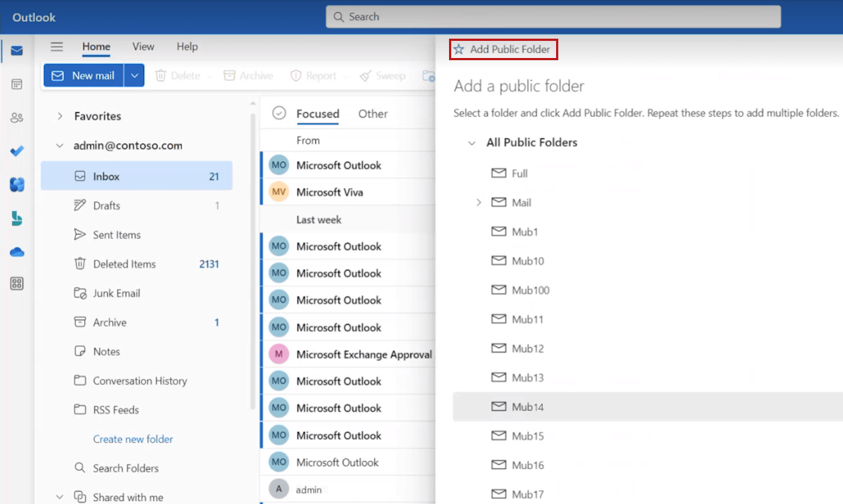The image size is (843, 504).
Task: Collapse All Public Folders tree
Action: 471,142
